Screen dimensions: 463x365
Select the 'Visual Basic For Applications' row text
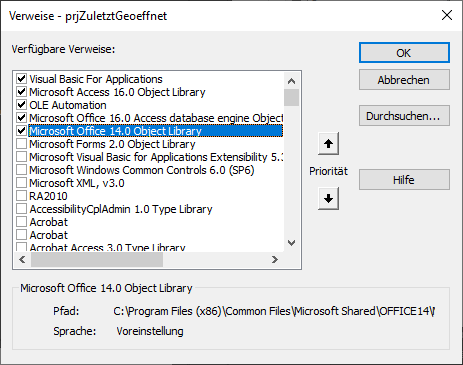point(96,79)
